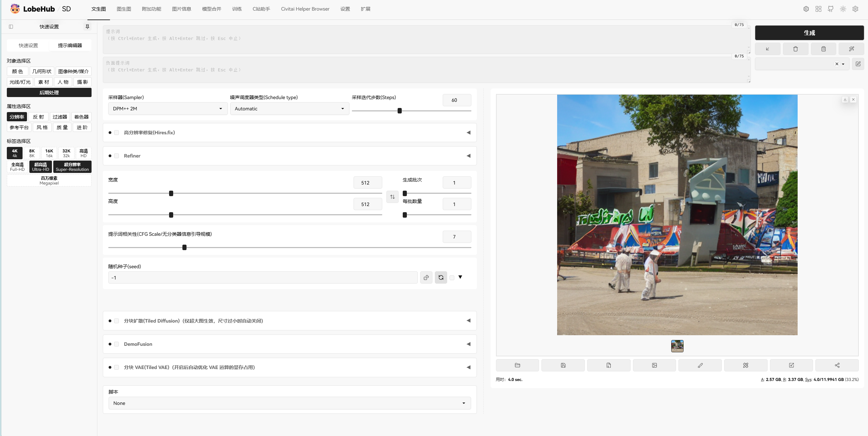Image resolution: width=868 pixels, height=436 pixels.
Task: Click the 生成 generate button
Action: (809, 33)
